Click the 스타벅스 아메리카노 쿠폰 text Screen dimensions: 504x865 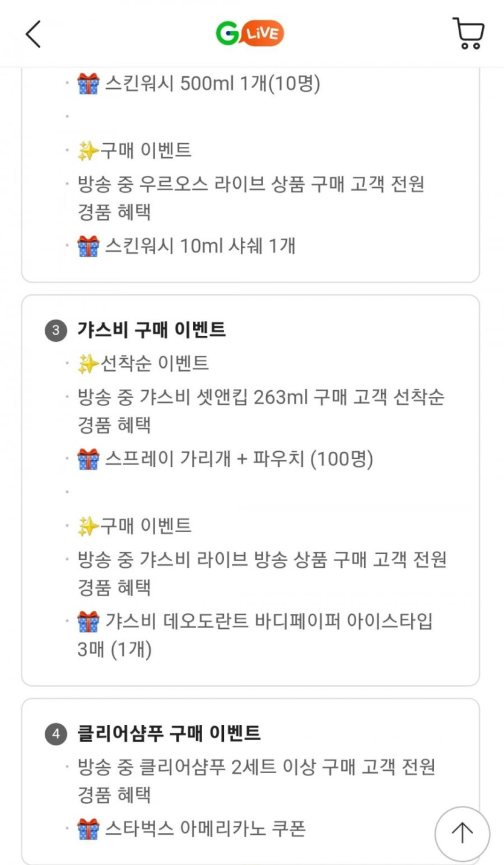(205, 829)
